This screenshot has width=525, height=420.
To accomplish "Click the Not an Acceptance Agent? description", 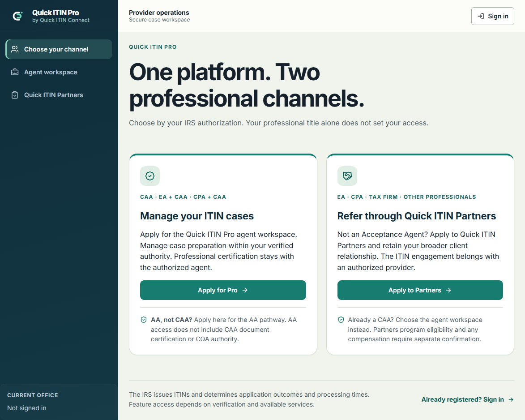I will point(418,251).
